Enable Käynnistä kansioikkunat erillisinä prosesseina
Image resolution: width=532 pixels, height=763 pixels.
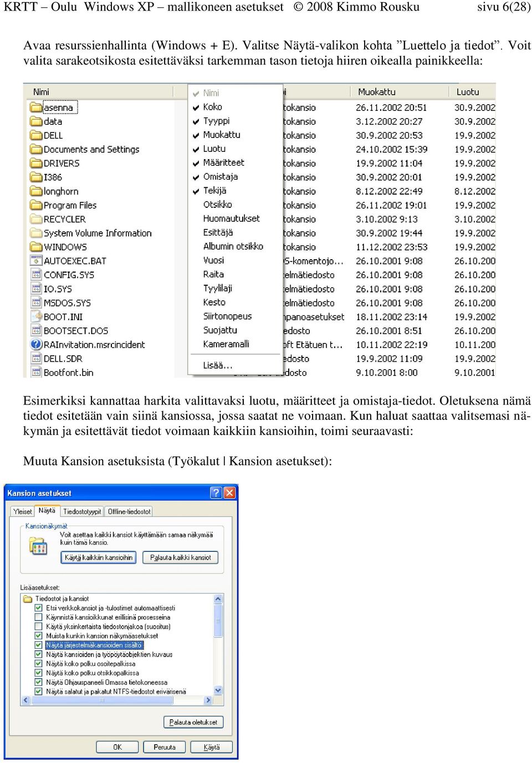38,617
